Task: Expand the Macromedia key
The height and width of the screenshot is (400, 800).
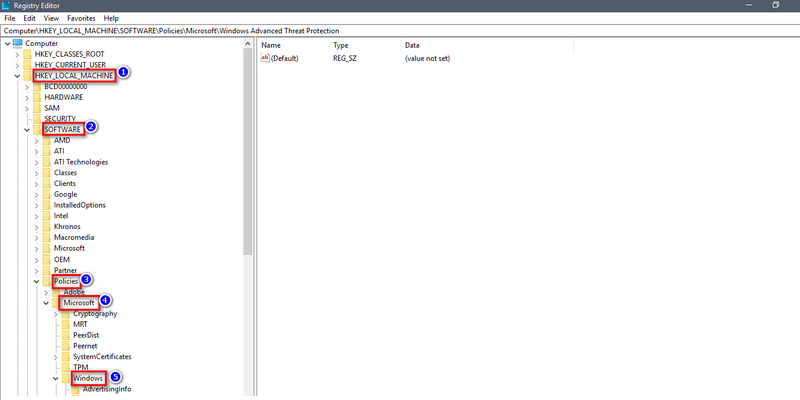Action: pyautogui.click(x=37, y=237)
